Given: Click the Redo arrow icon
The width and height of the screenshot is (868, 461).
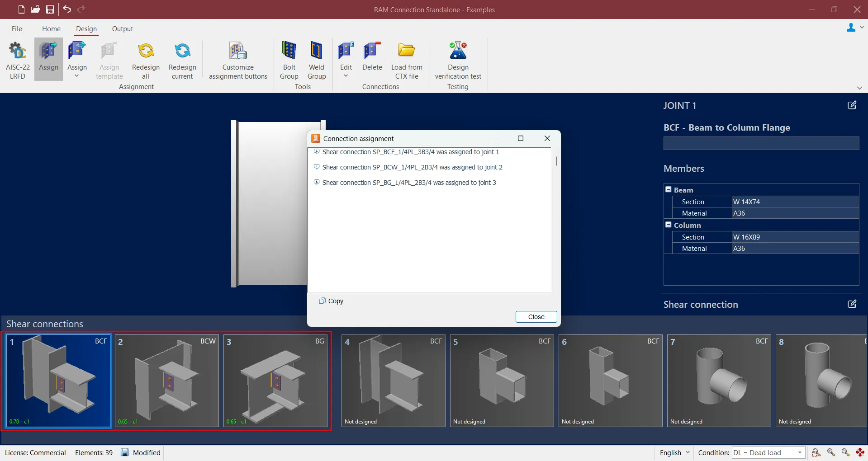Looking at the screenshot, I should coord(81,9).
